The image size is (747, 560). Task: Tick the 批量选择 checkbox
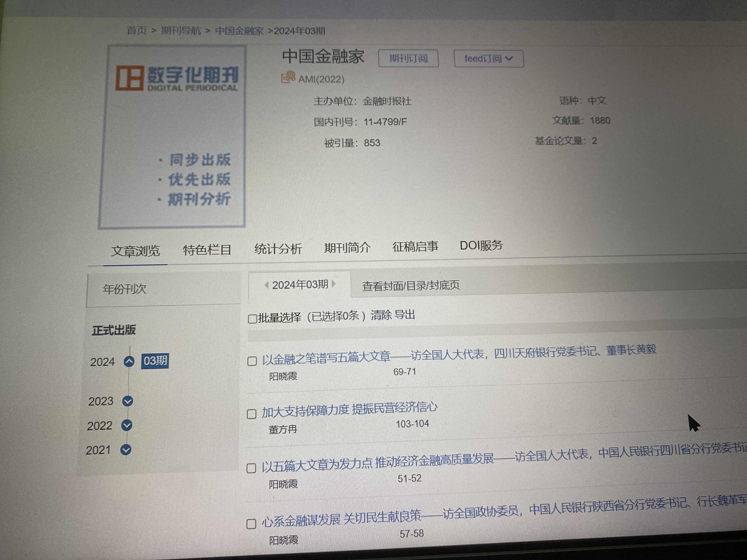(x=252, y=319)
